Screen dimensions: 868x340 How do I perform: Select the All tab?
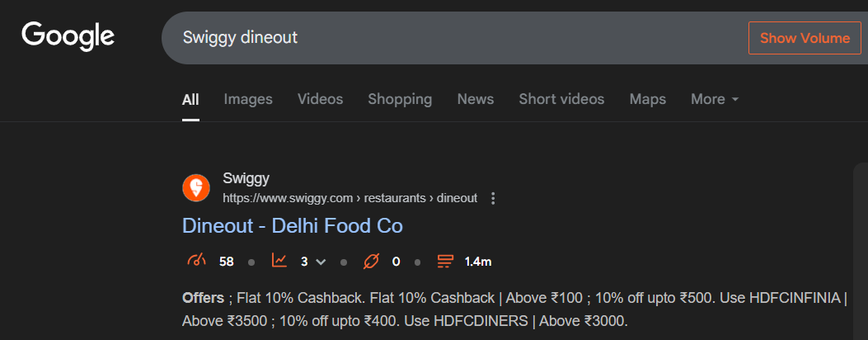[190, 100]
